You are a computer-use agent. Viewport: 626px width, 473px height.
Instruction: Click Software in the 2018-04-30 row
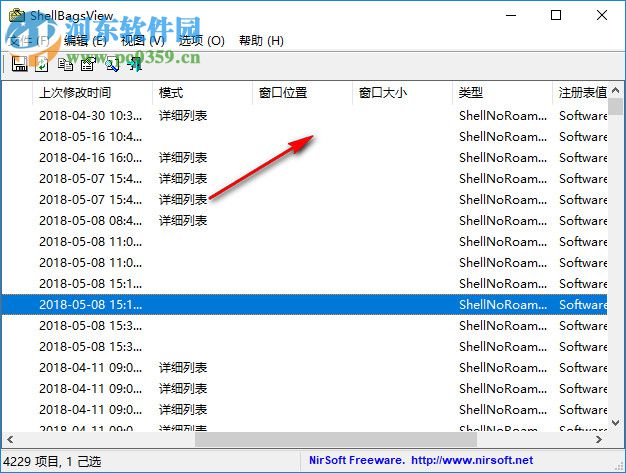click(x=583, y=116)
